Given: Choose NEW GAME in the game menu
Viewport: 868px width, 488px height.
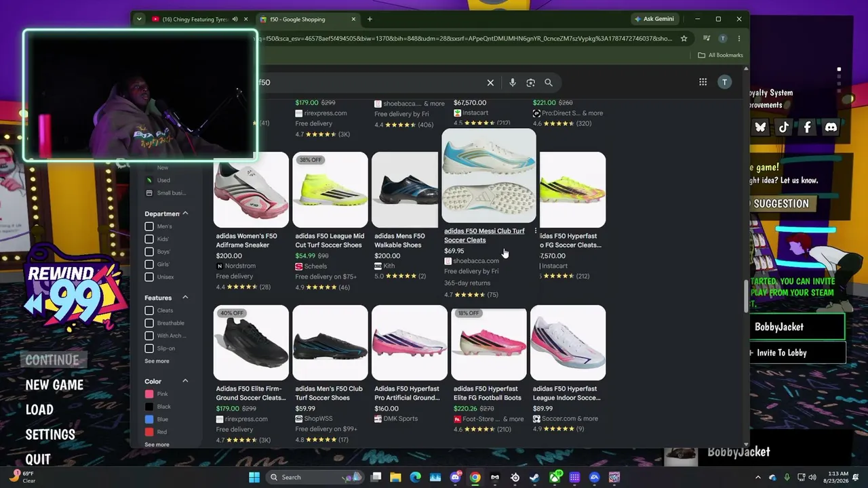Looking at the screenshot, I should [x=54, y=385].
